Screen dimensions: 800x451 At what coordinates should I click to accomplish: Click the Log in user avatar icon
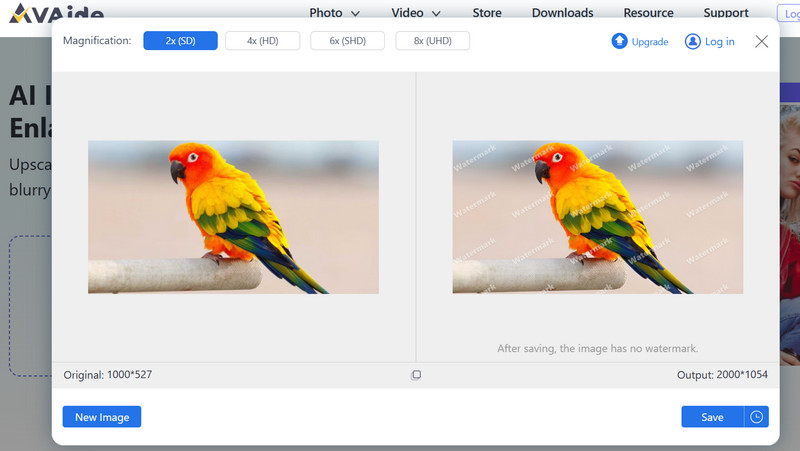[692, 41]
